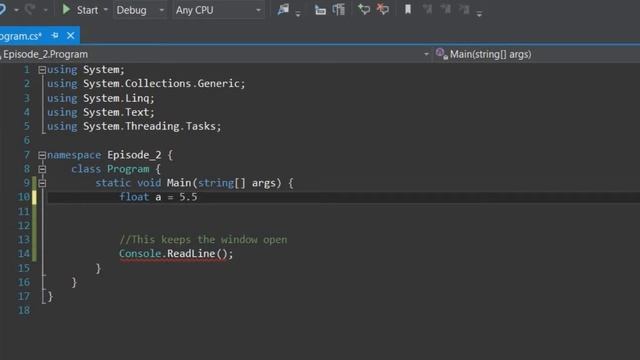640x360 pixels.
Task: Open the Any CPU platform dropdown
Action: pyautogui.click(x=218, y=10)
